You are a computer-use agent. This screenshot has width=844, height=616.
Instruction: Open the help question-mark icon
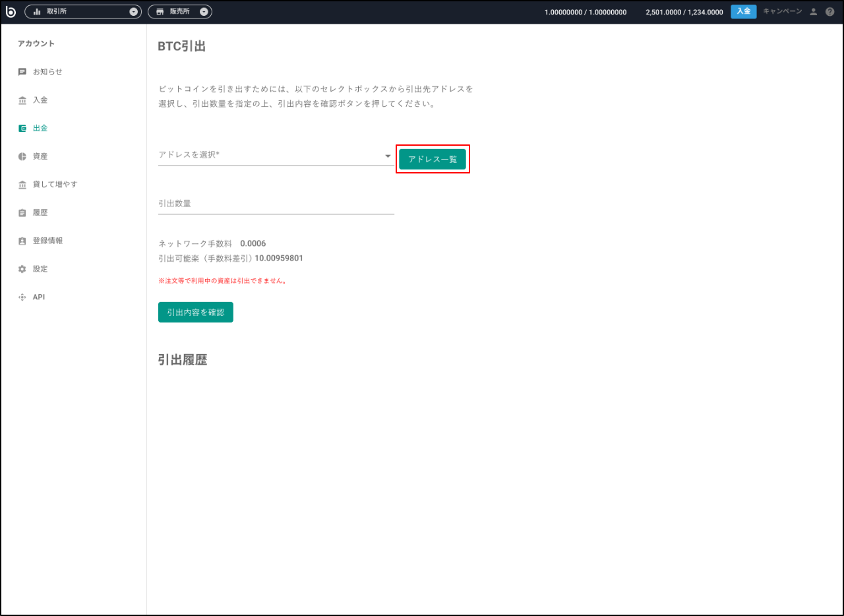tap(831, 11)
